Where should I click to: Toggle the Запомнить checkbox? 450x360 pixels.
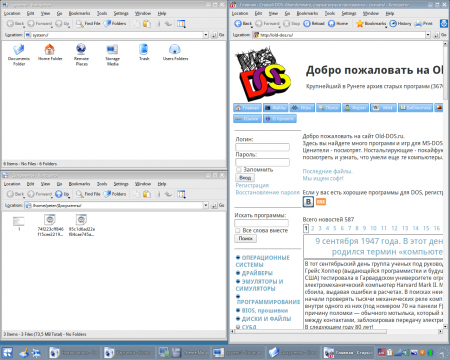click(x=238, y=170)
